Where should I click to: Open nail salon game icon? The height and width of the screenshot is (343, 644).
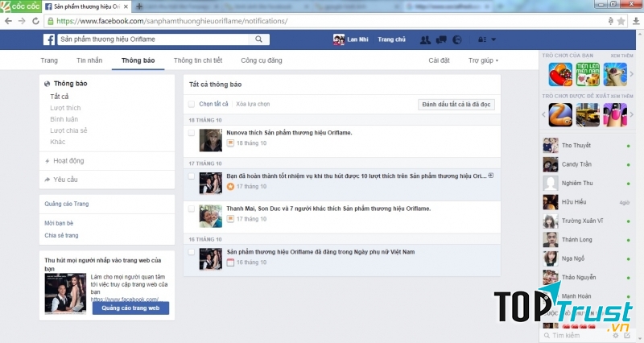[615, 114]
